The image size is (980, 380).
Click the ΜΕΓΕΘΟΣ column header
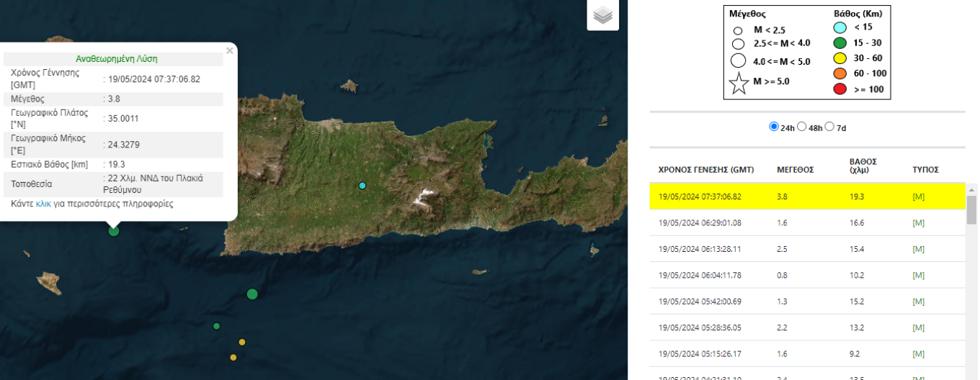tap(795, 170)
